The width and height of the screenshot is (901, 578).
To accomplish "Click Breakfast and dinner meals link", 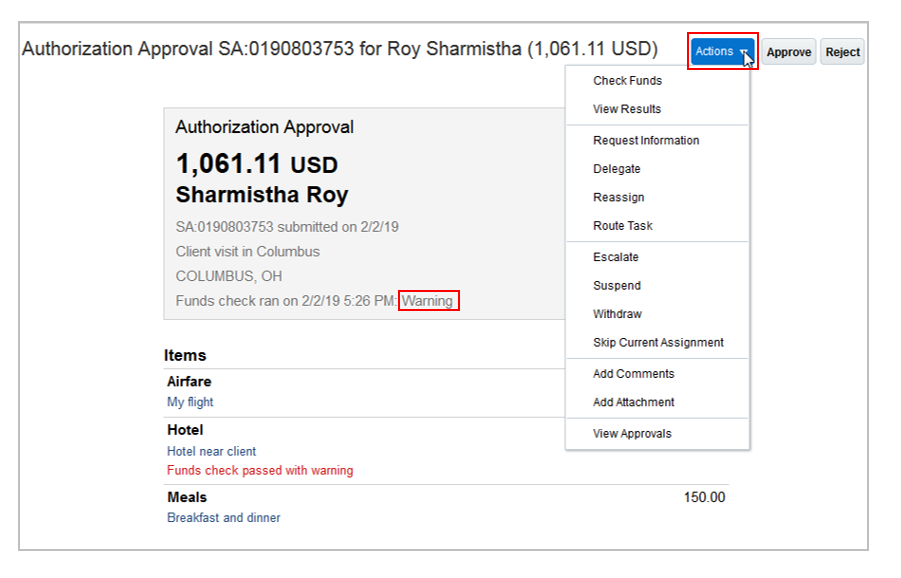I will (224, 518).
